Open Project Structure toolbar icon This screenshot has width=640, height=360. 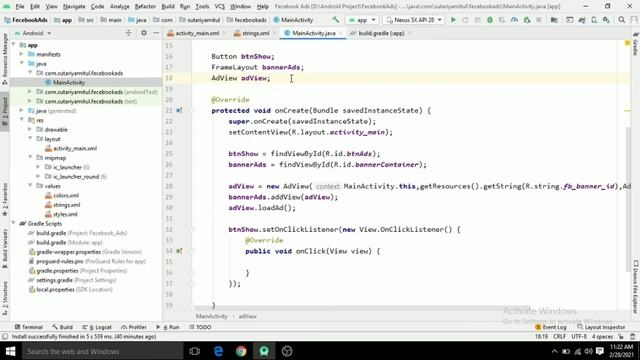[554, 20]
